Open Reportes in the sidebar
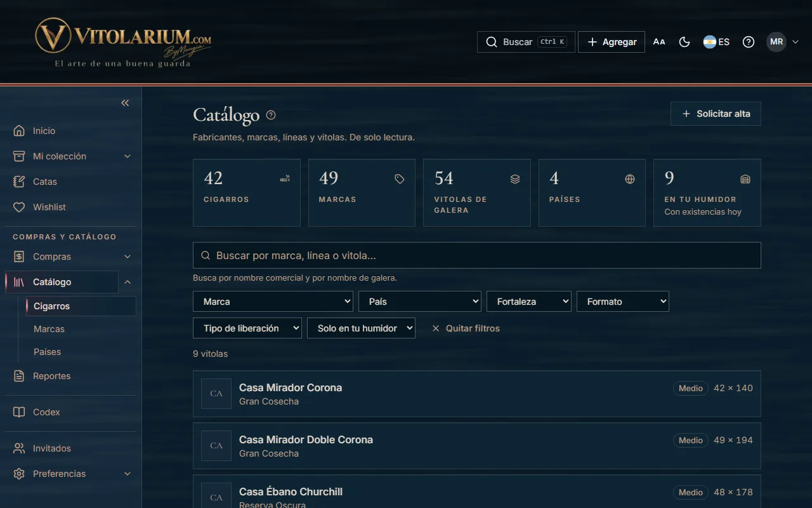Screen dimensions: 812x508 coord(71,376)
